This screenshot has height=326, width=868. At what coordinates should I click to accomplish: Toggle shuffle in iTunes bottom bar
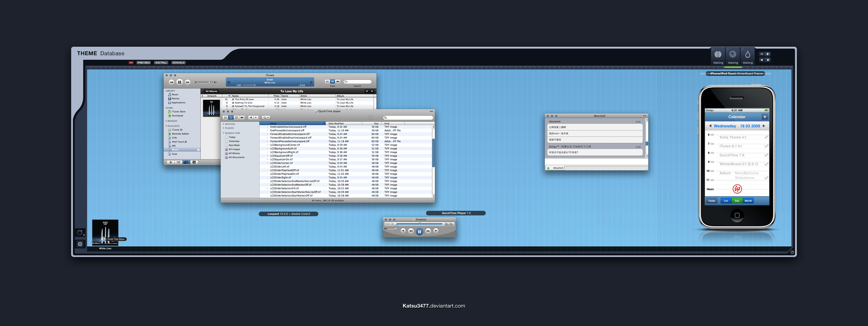click(x=178, y=162)
